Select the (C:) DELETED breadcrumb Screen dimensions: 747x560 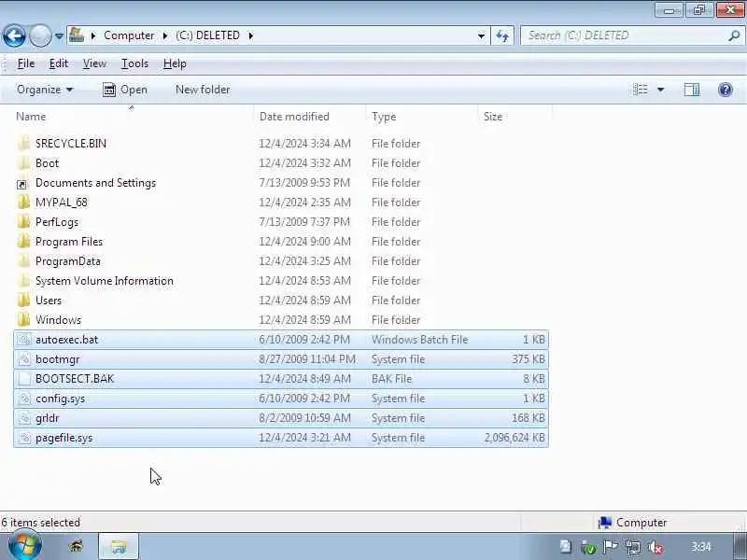[x=207, y=35]
